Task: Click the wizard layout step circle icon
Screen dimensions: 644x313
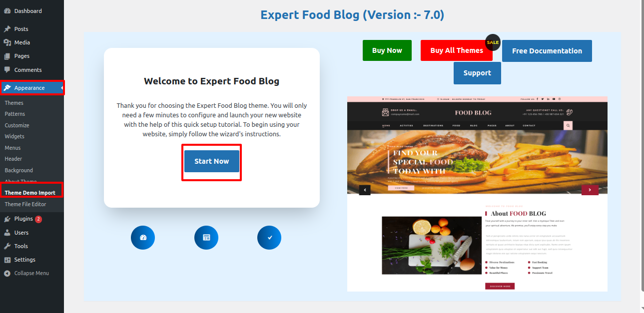Action: (x=206, y=238)
